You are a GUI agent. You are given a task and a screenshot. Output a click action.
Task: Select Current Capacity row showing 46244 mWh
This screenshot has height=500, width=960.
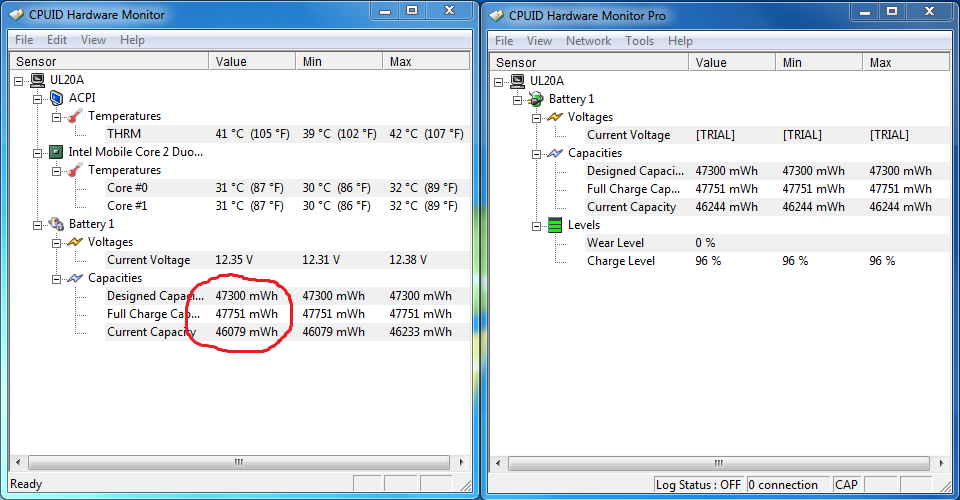(x=767, y=207)
